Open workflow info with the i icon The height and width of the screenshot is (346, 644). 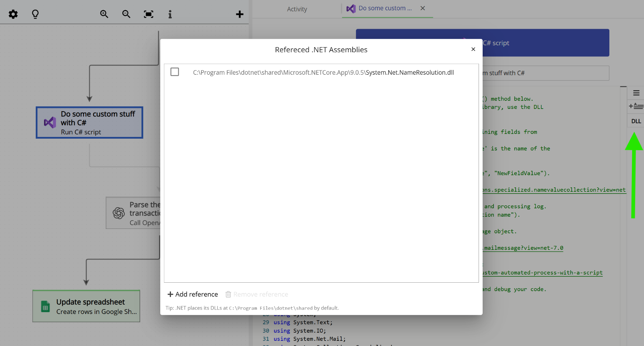[170, 14]
